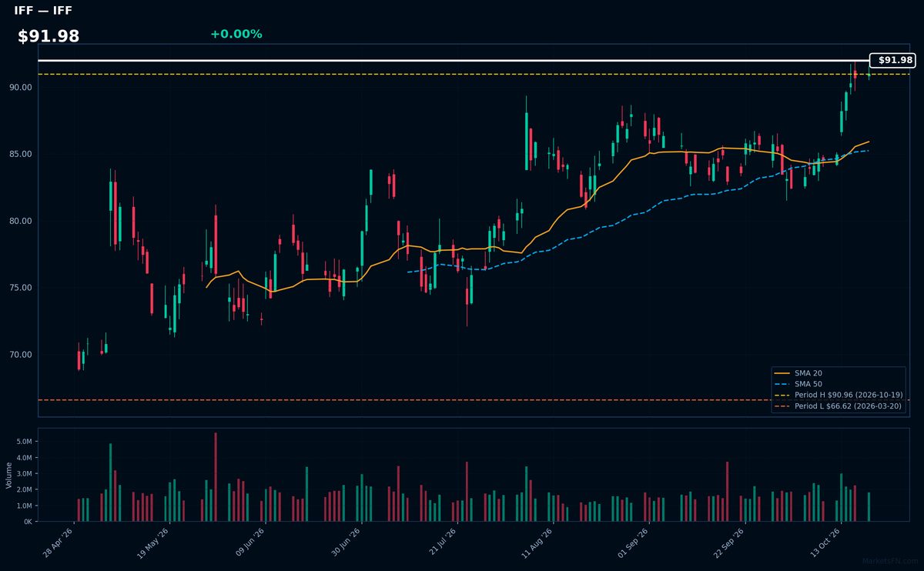Select the SMA 50 legend entry
924x571 pixels.
point(798,384)
